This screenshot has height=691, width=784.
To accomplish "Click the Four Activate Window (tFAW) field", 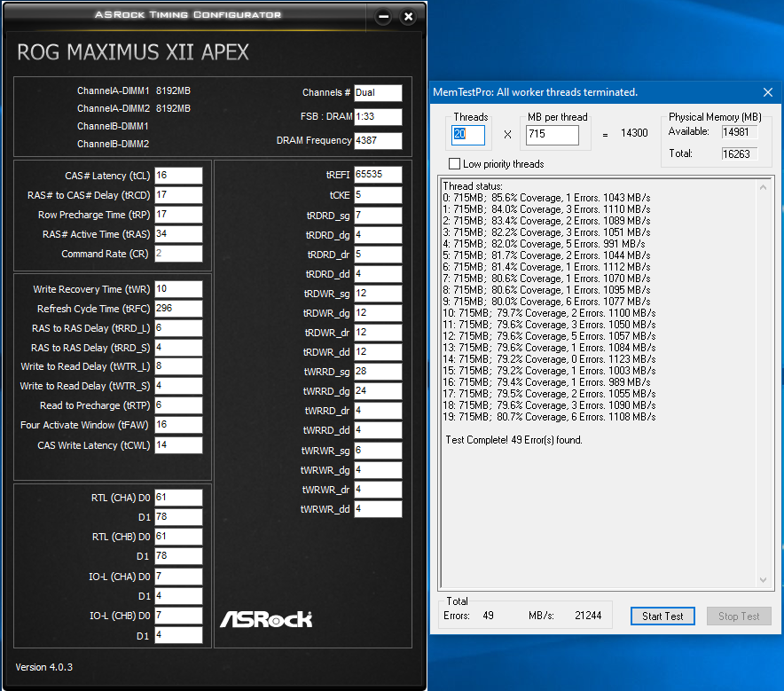I will pos(178,425).
